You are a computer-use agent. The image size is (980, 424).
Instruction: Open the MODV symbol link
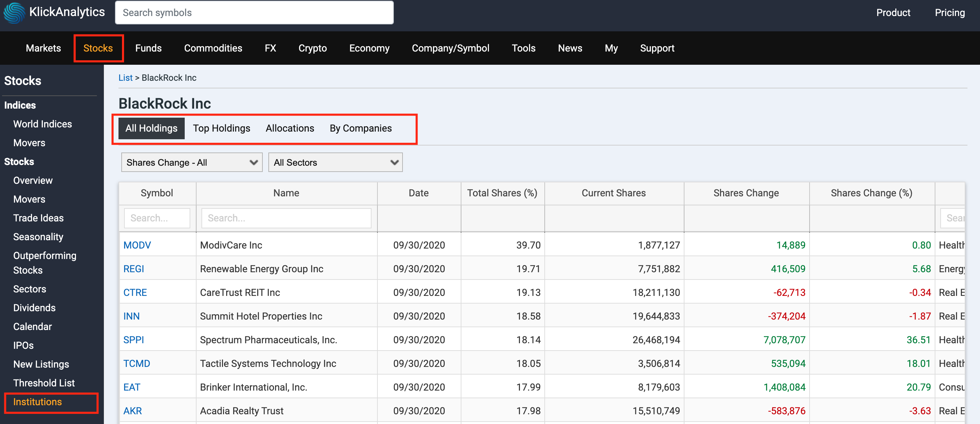[137, 245]
